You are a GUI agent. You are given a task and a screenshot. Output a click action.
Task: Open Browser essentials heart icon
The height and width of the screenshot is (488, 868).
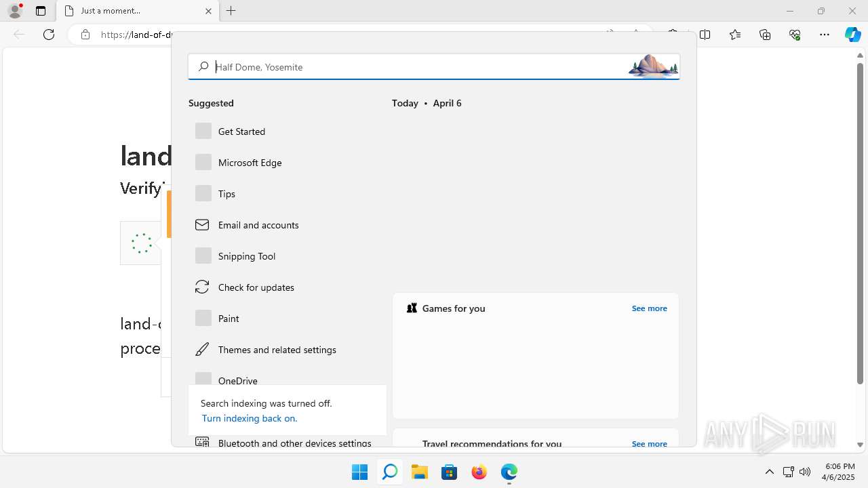[x=795, y=35]
